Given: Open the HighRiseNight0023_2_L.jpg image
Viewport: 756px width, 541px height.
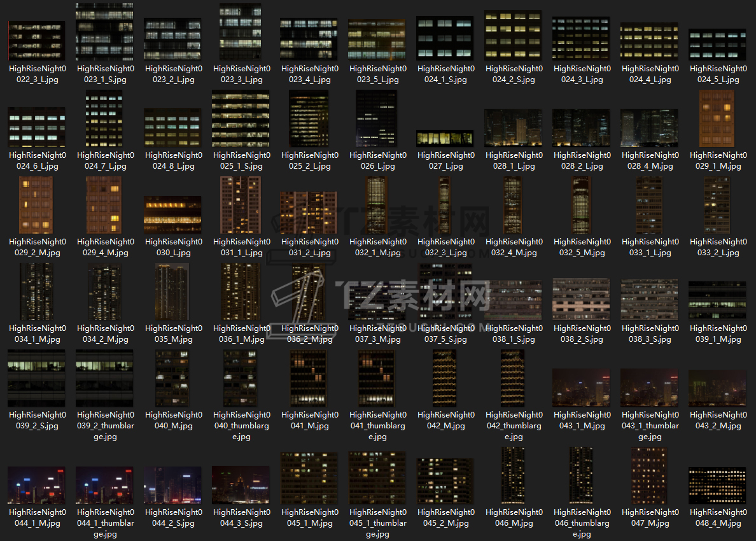Looking at the screenshot, I should click(x=172, y=39).
